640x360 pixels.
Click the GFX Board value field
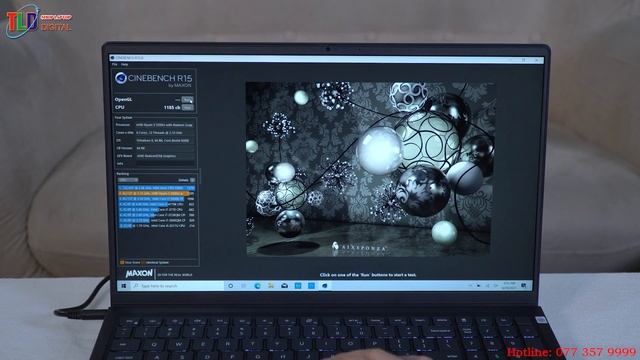165,156
